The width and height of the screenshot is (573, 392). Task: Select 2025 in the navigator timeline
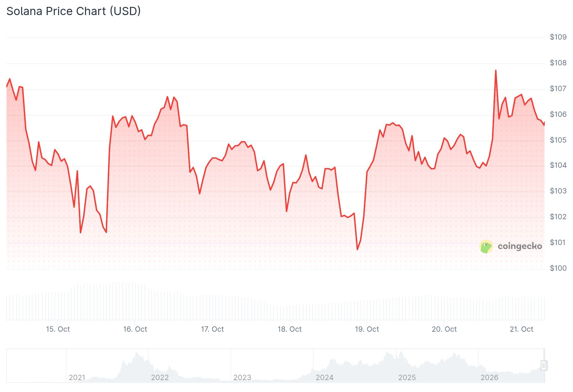[x=407, y=377]
